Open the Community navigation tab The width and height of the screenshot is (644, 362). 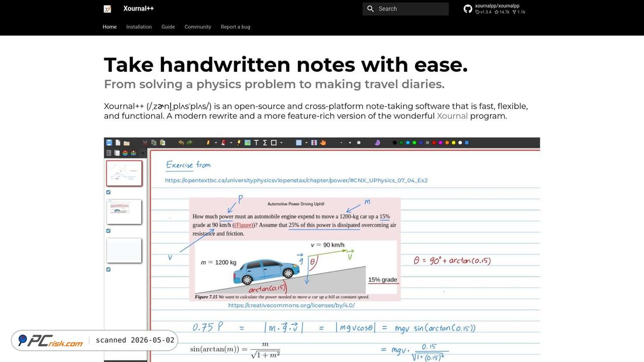point(197,27)
